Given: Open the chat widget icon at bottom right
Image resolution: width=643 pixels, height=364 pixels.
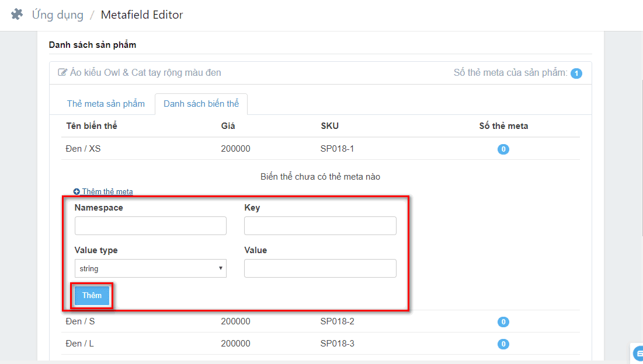Looking at the screenshot, I should coord(638,352).
